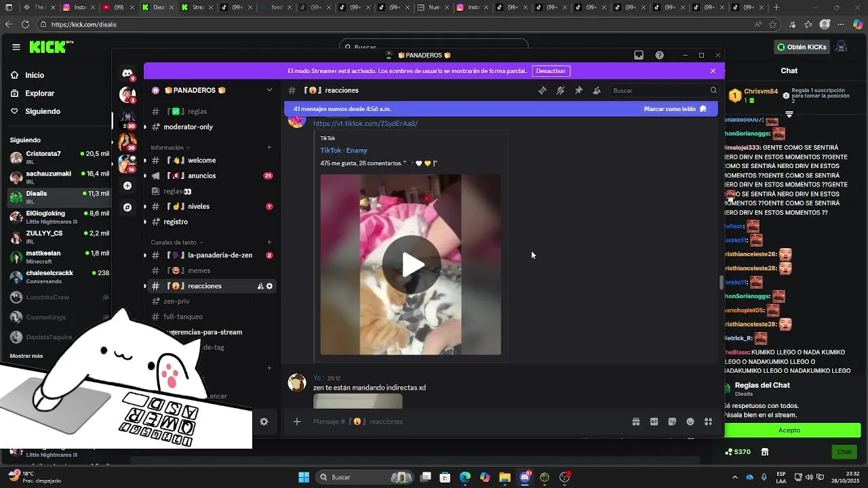Expand PANADEROS server dropdown menu
Image resolution: width=868 pixels, height=488 pixels.
coord(269,90)
